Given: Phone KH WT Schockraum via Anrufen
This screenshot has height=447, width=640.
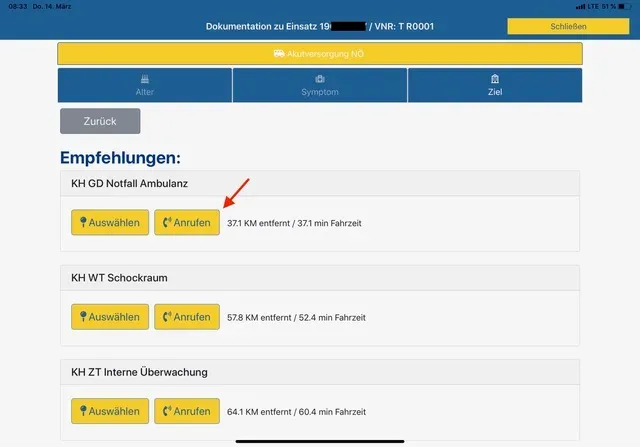Looking at the screenshot, I should 186,317.
